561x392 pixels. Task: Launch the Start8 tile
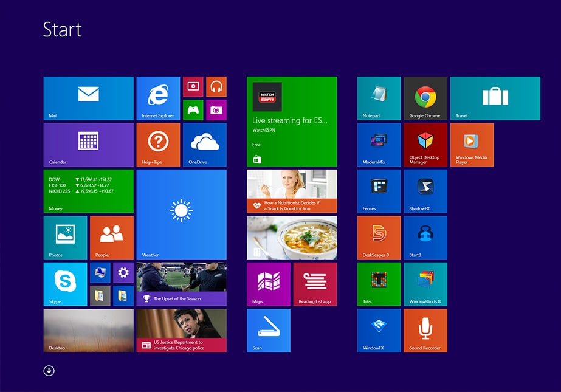click(x=425, y=238)
